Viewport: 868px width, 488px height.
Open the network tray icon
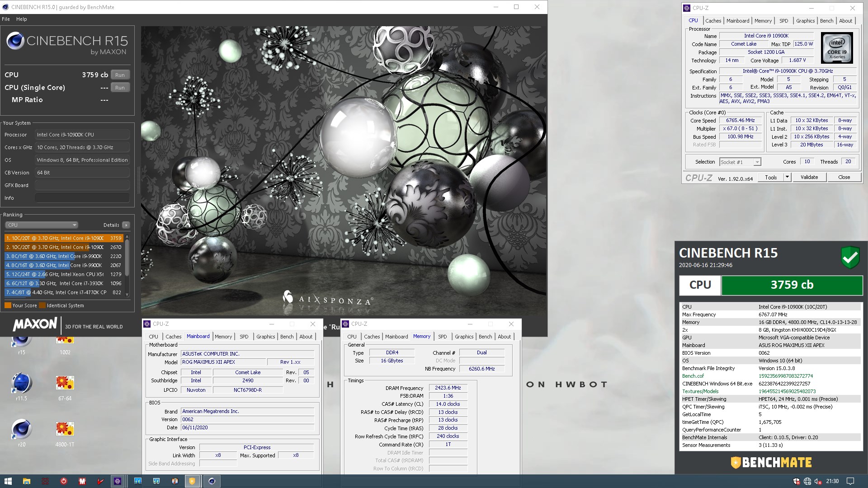point(807,481)
